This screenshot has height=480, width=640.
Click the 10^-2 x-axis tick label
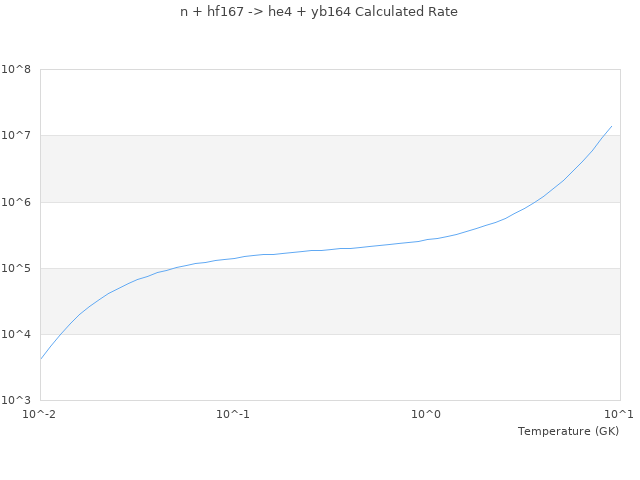pyautogui.click(x=40, y=414)
